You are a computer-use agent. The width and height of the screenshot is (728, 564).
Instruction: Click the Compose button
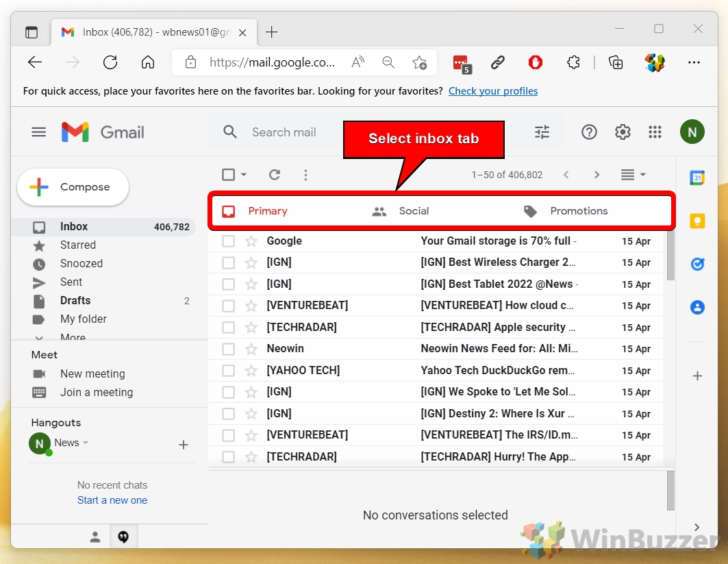click(x=73, y=187)
